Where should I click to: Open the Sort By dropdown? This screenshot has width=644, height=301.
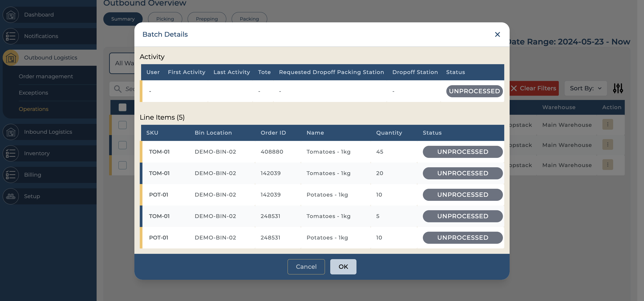click(585, 88)
